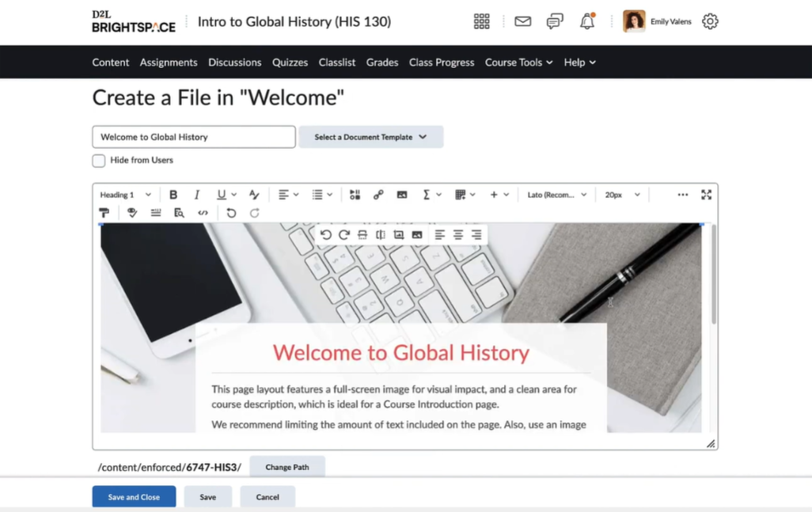This screenshot has height=512, width=812.
Task: Open the edit image tool on the image toolbar
Action: pyautogui.click(x=399, y=234)
